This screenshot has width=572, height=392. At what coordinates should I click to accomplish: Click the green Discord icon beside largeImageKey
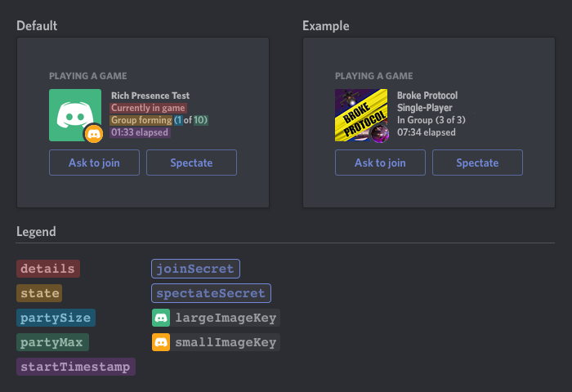point(161,318)
